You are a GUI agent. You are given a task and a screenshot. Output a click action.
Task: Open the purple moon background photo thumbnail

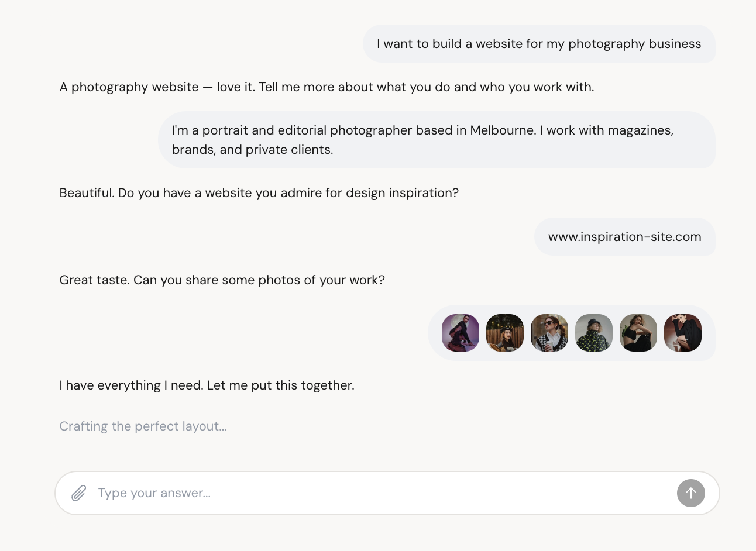click(461, 333)
